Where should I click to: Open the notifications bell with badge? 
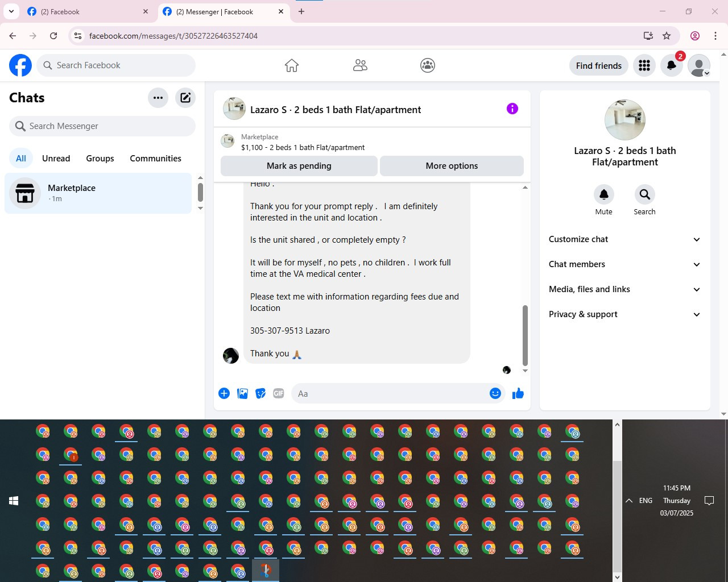[x=672, y=65]
